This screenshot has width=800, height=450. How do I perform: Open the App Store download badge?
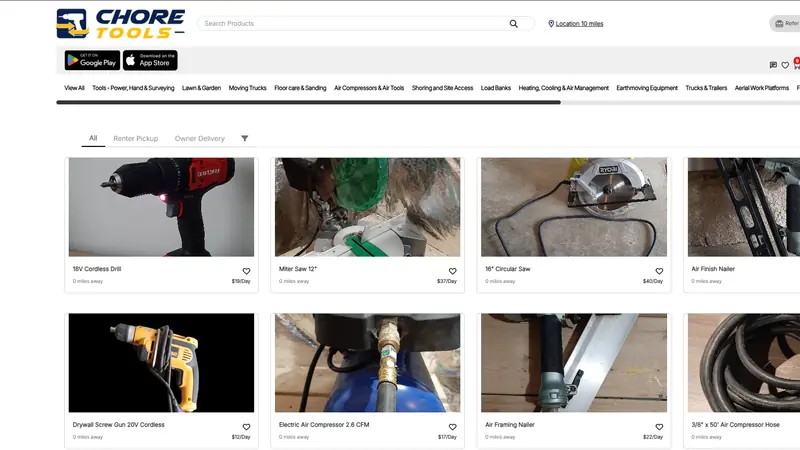150,60
